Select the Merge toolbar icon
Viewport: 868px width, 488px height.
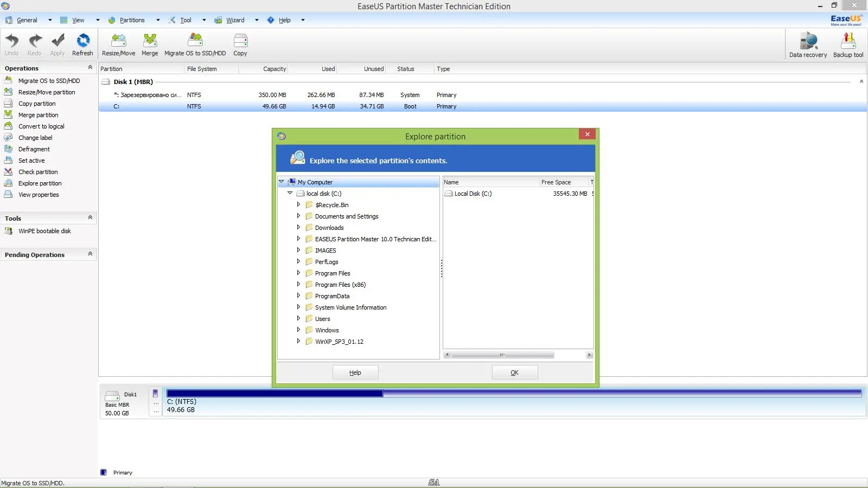150,44
